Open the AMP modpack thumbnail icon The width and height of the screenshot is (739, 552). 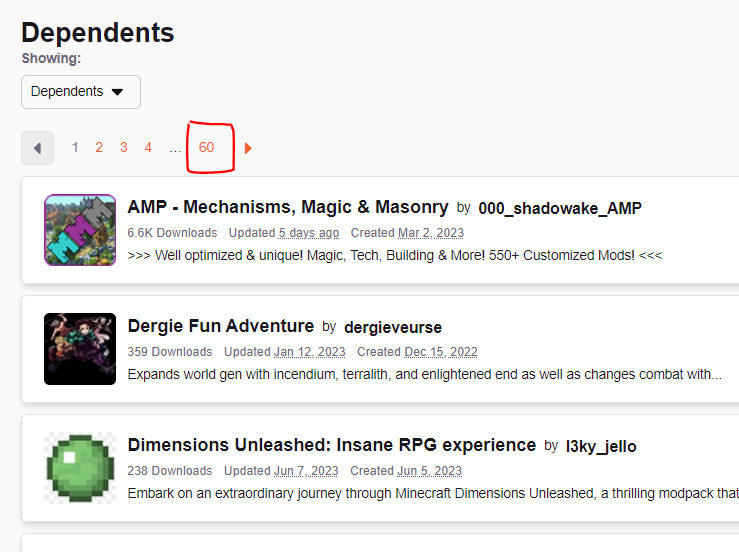click(x=80, y=229)
